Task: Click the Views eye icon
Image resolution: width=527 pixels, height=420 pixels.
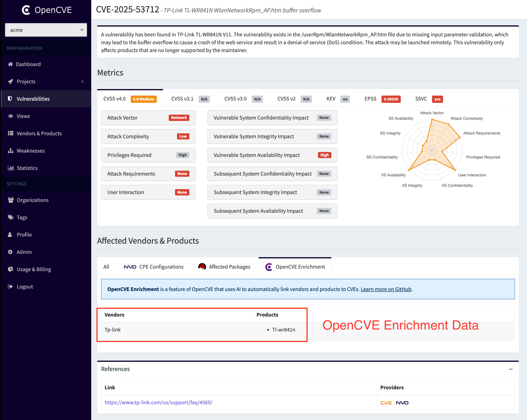Action: point(10,116)
